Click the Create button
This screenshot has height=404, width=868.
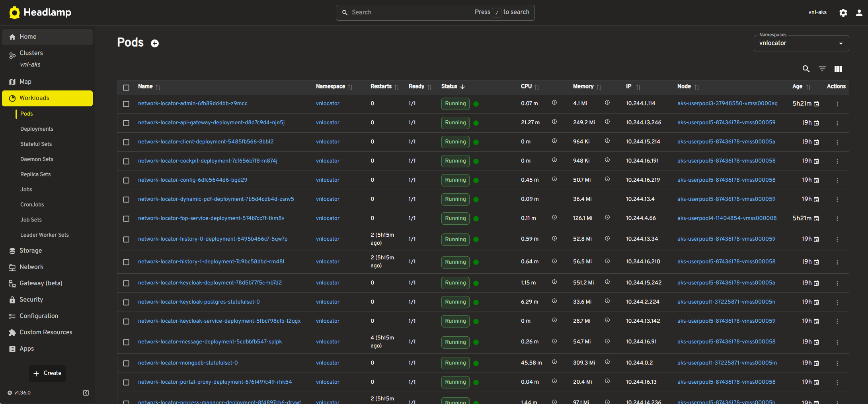click(x=47, y=373)
